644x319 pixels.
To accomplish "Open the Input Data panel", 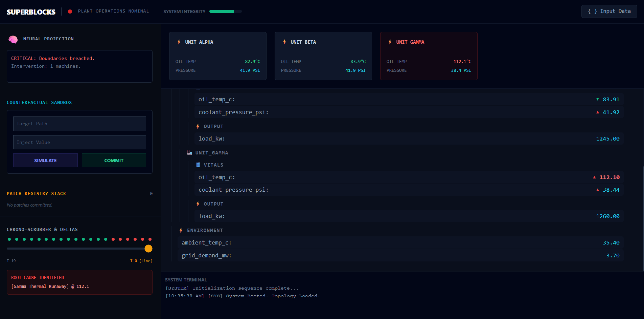I will tap(609, 11).
